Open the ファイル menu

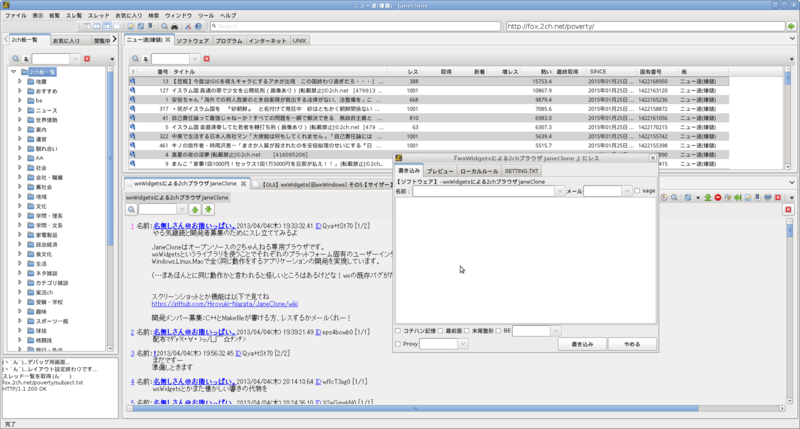pyautogui.click(x=15, y=16)
